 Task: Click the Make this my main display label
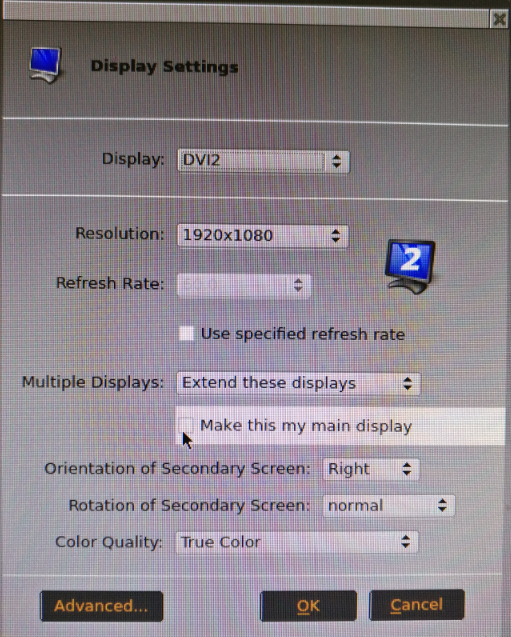pos(306,426)
